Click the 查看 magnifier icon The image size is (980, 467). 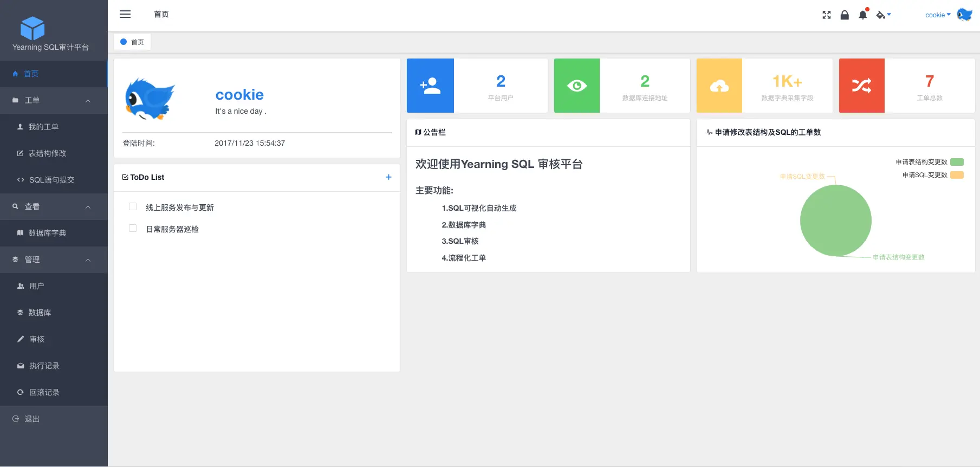click(15, 206)
